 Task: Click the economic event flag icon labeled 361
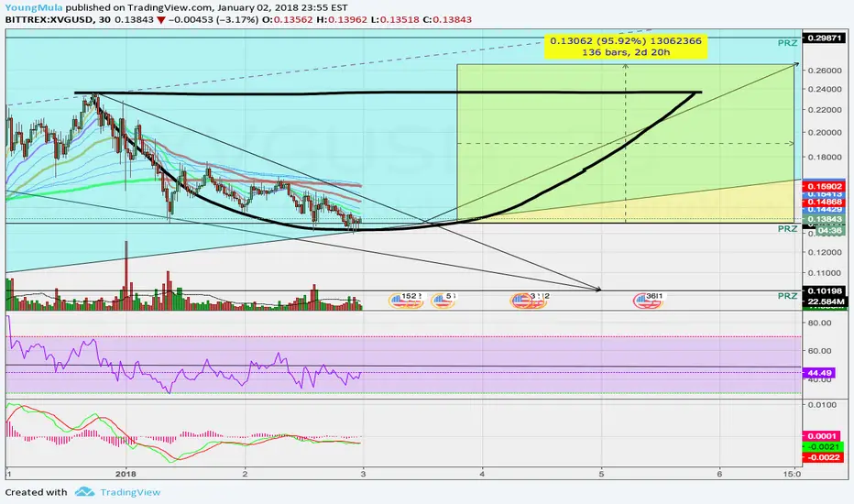coord(648,300)
